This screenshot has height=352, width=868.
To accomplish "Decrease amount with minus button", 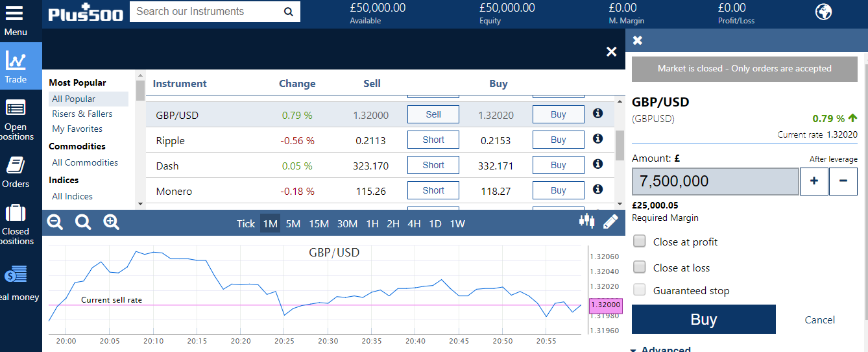I will (843, 181).
